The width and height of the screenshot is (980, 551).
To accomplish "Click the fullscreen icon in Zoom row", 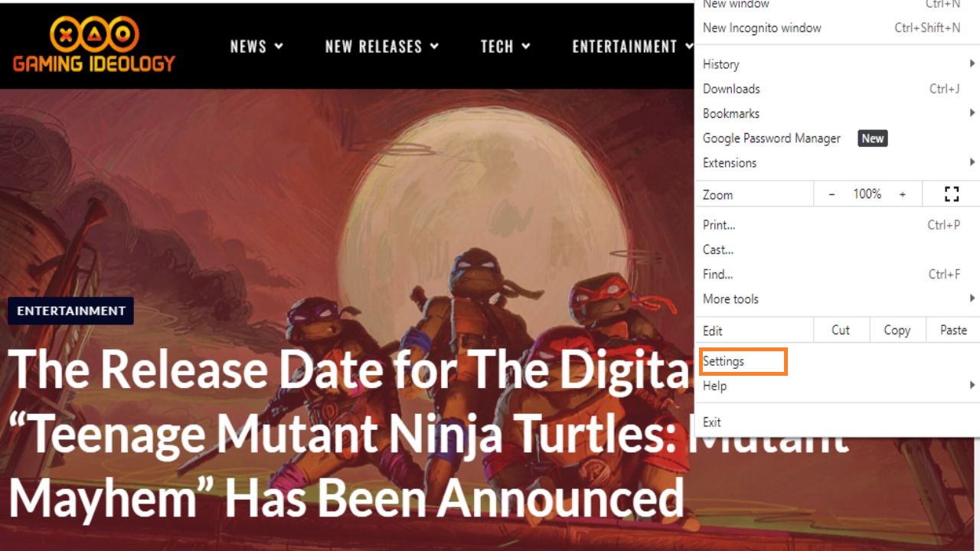I will pyautogui.click(x=952, y=194).
